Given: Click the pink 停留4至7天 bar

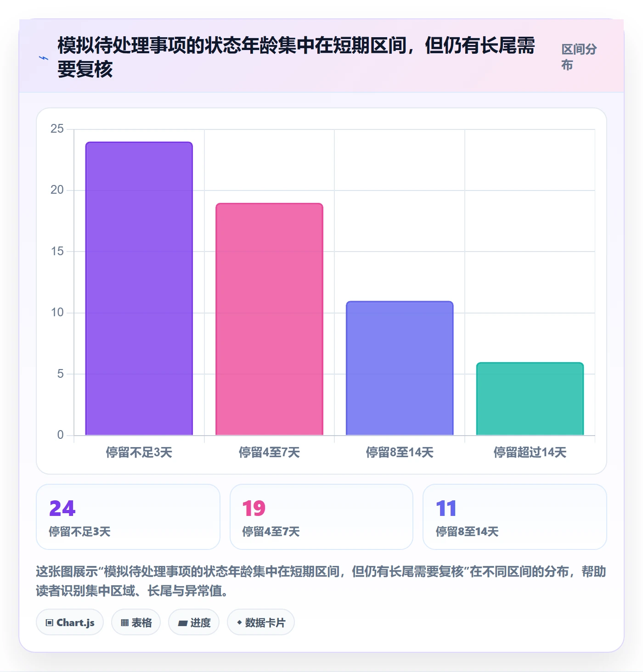Looking at the screenshot, I should (x=270, y=319).
